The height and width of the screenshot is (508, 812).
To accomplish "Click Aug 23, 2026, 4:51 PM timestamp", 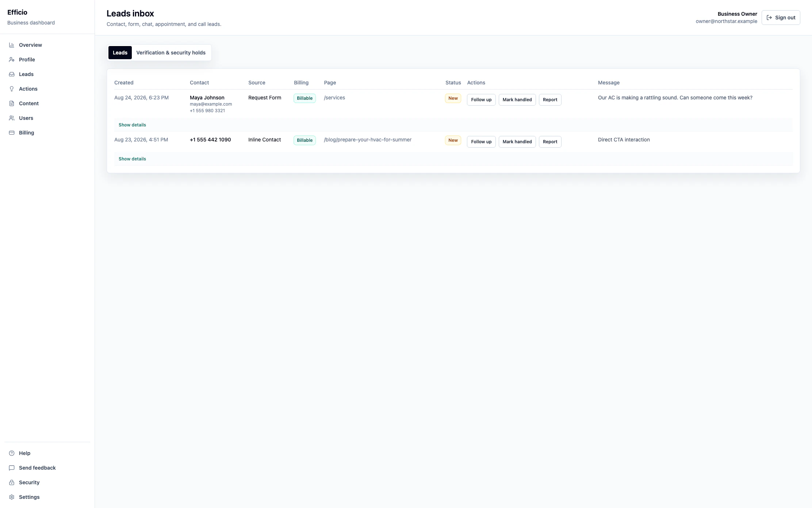I will (141, 140).
